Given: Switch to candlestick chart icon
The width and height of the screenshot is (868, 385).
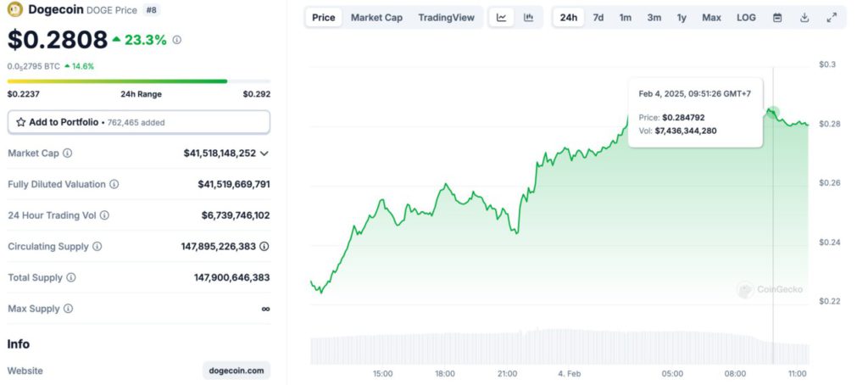Looking at the screenshot, I should [528, 18].
